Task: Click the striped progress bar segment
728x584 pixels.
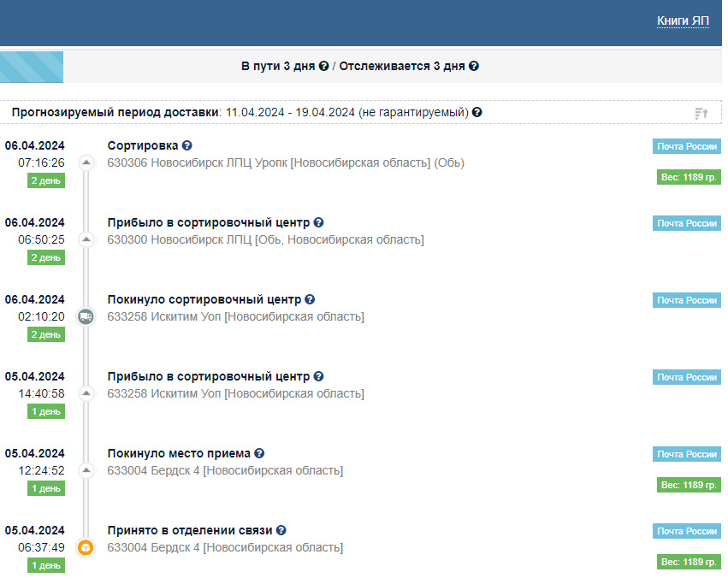Action: click(x=32, y=67)
